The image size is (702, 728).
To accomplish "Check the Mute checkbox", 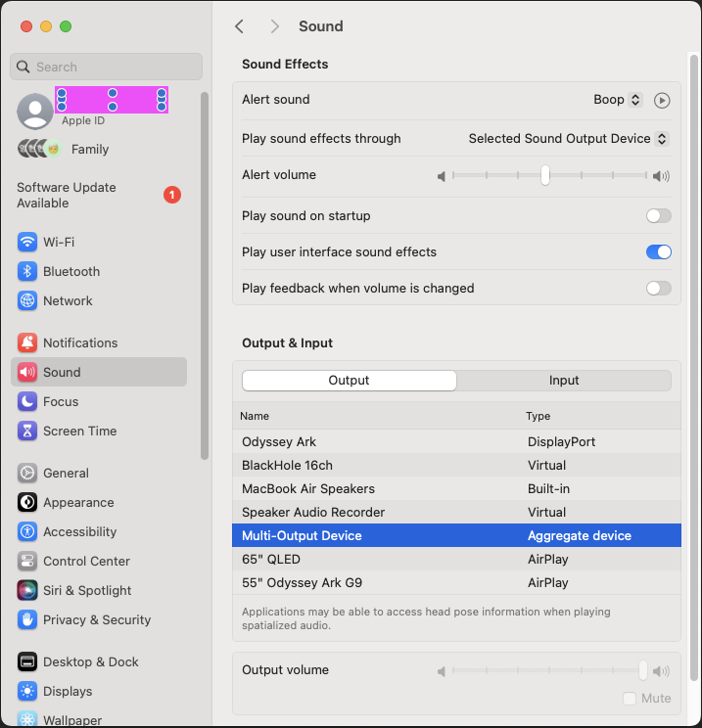I will (630, 699).
